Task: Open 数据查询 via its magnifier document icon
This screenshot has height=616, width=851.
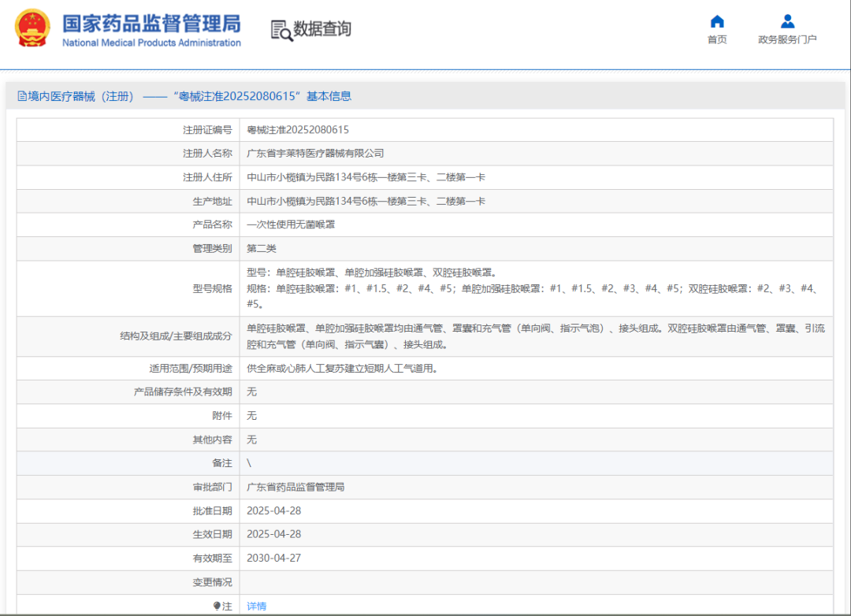Action: point(280,30)
